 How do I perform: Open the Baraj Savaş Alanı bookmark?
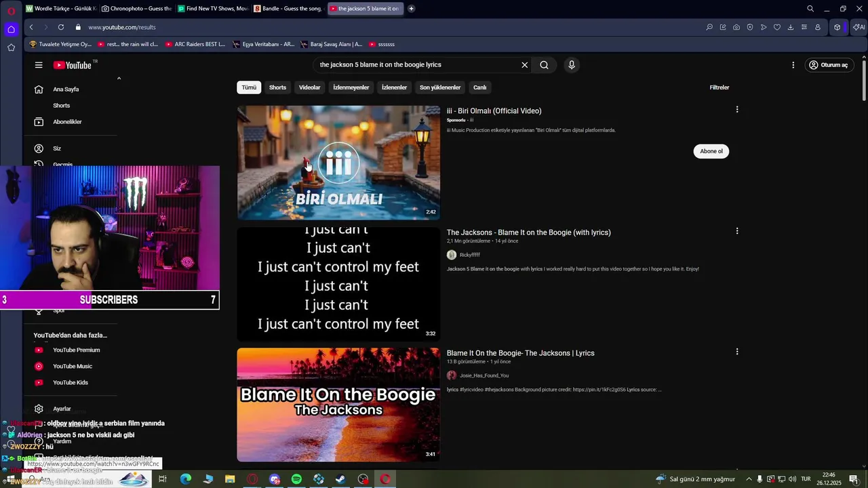(331, 44)
